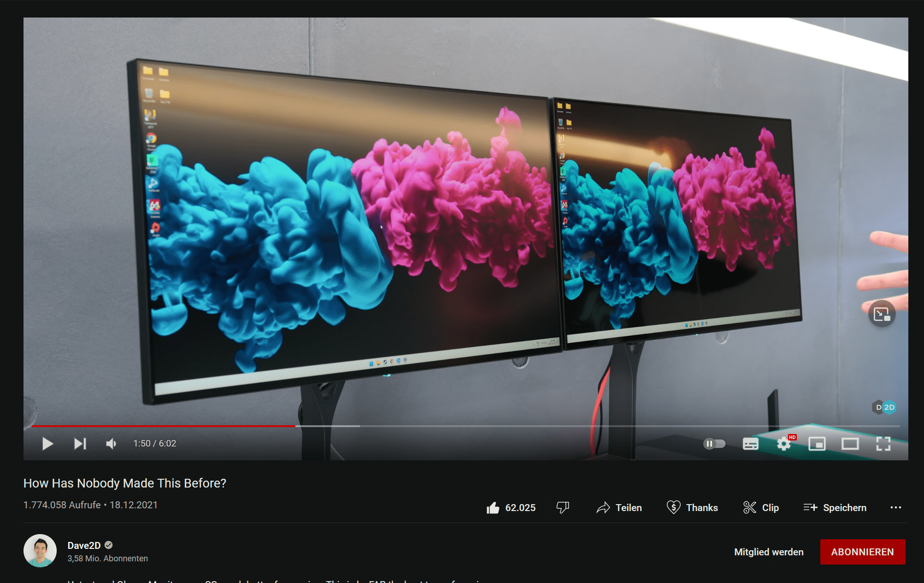924x583 pixels.
Task: Click Mitglied werden link
Action: coord(769,552)
